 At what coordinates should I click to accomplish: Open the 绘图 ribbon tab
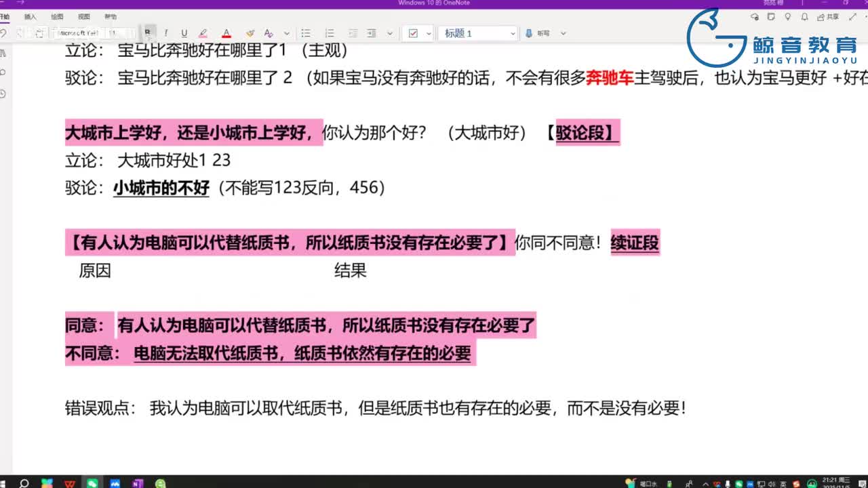(57, 16)
